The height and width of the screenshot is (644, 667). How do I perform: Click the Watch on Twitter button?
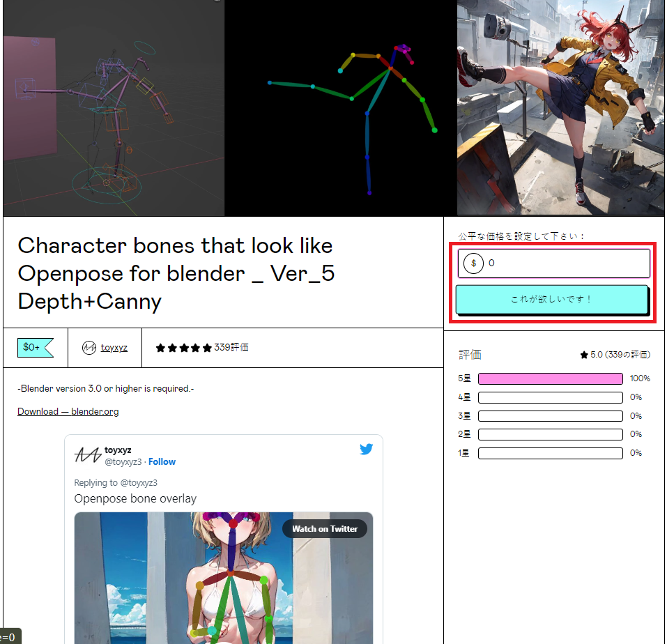[325, 529]
